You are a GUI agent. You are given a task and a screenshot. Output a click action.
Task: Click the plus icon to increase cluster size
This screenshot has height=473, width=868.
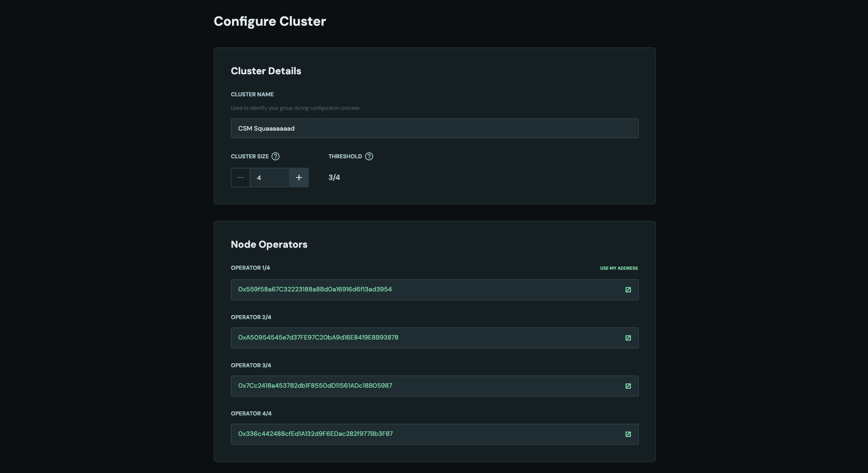point(299,178)
